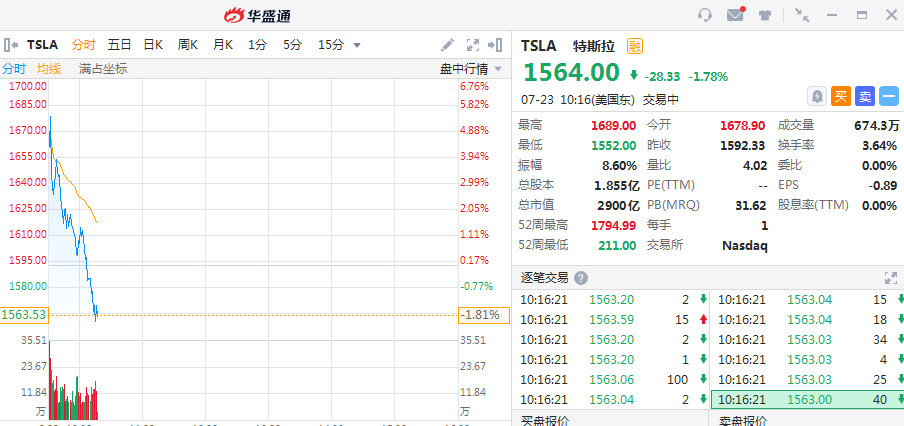The height and width of the screenshot is (426, 904).
Task: Open the 盘中行情 session dropdown
Action: tap(470, 69)
